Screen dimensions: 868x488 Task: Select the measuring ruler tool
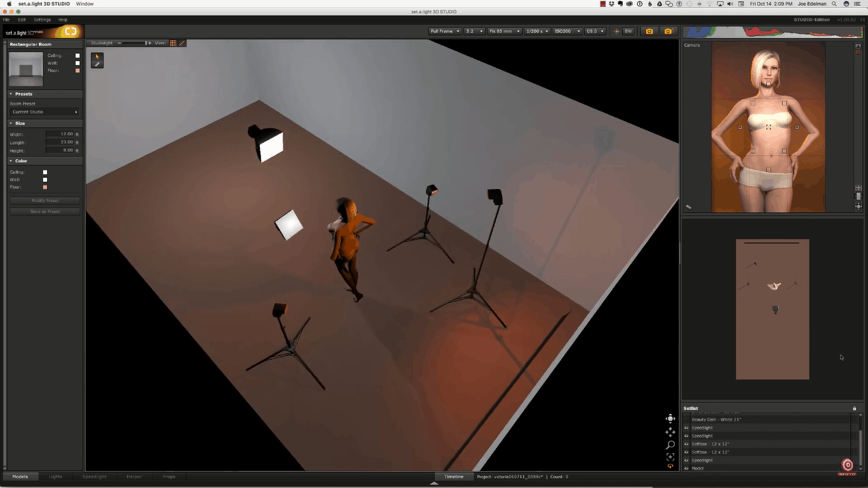point(97,64)
